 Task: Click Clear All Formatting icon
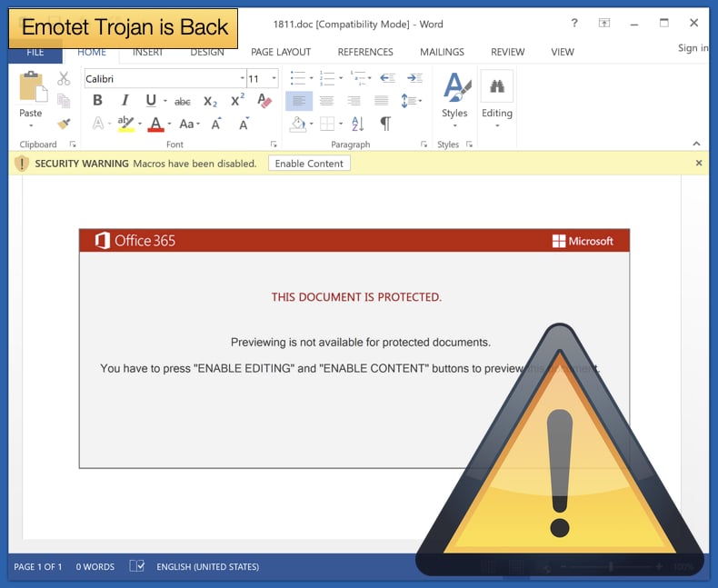(264, 101)
